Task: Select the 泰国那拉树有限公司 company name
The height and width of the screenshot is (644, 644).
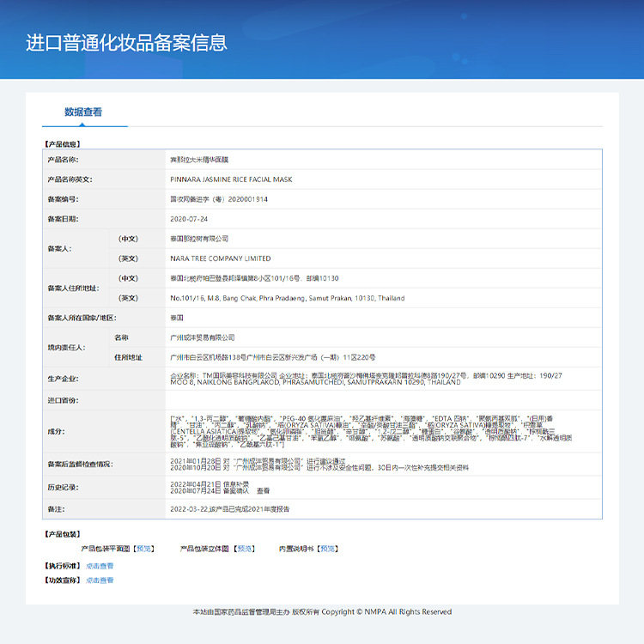Action: pyautogui.click(x=199, y=239)
